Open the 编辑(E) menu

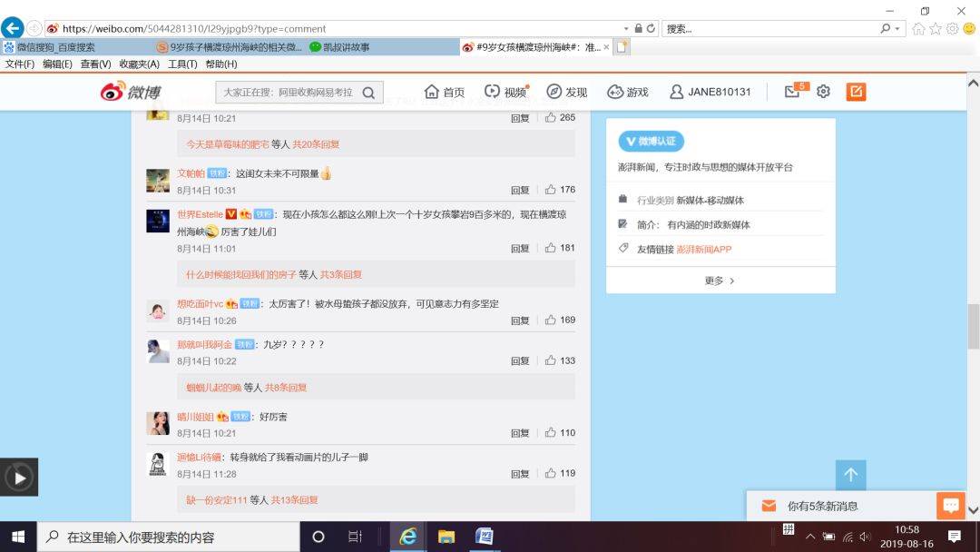(57, 64)
